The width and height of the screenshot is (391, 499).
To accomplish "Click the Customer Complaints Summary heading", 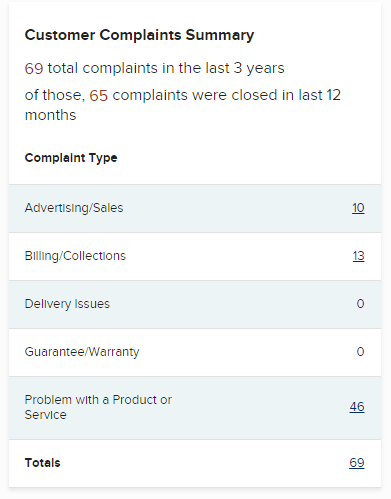I will (x=139, y=35).
